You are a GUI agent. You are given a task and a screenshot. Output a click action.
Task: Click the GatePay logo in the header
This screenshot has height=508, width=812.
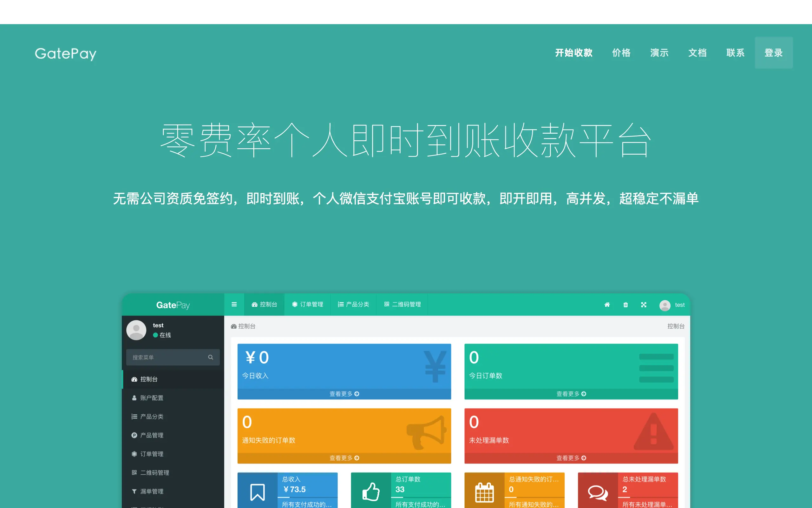[66, 53]
